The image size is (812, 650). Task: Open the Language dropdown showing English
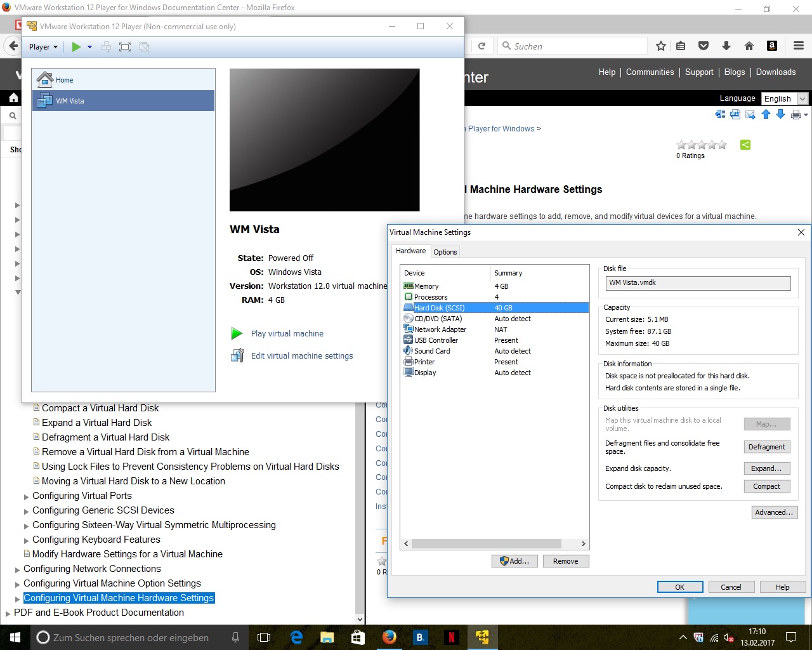pyautogui.click(x=785, y=98)
